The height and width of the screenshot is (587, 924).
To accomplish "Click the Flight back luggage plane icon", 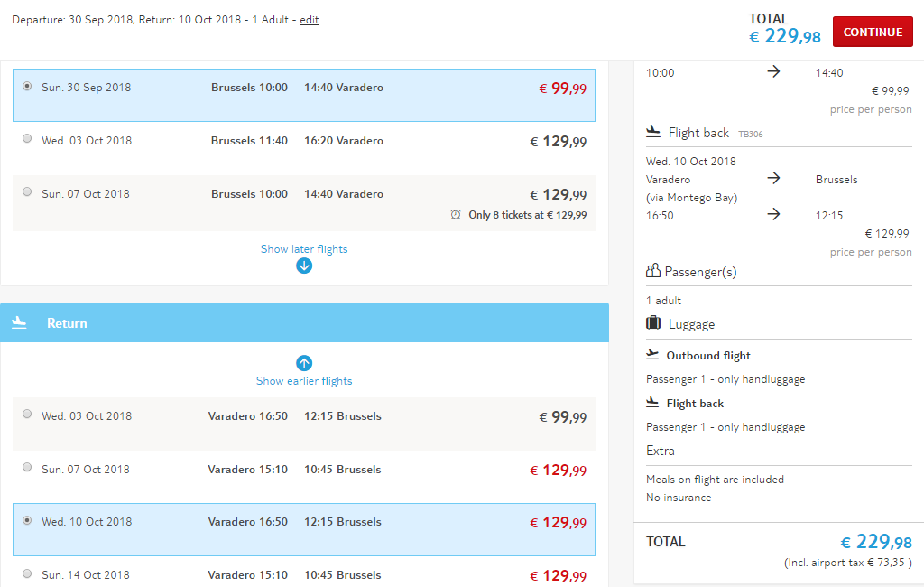I will [x=652, y=403].
